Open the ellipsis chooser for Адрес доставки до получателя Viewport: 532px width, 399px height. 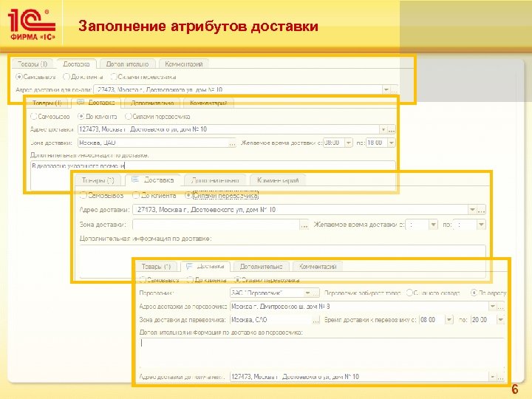pos(500,377)
